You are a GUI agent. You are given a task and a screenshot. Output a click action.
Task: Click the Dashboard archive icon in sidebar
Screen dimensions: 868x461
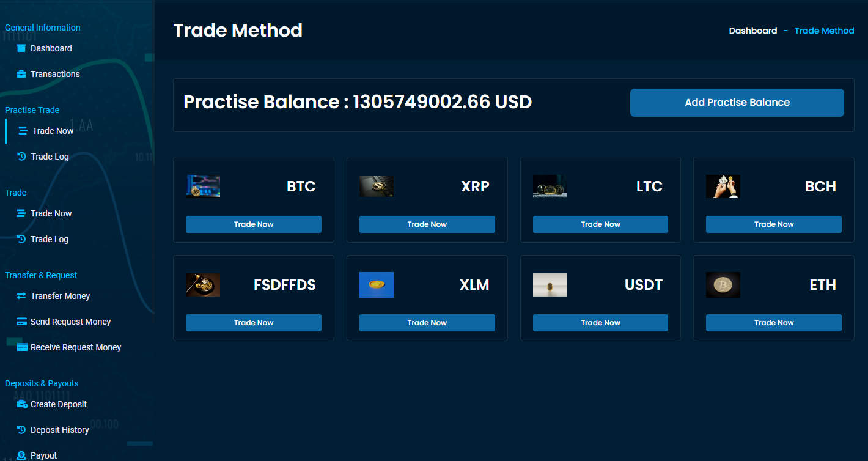click(21, 48)
